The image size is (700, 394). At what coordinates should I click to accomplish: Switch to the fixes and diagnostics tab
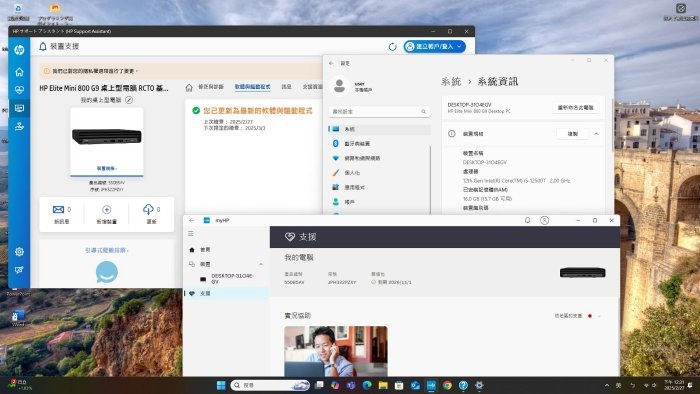(211, 87)
